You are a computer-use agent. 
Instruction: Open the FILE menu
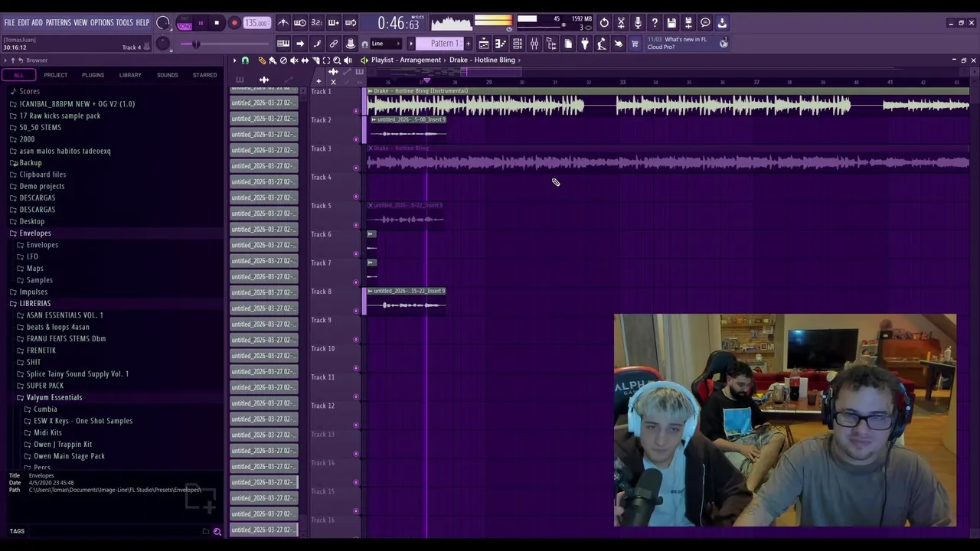9,23
